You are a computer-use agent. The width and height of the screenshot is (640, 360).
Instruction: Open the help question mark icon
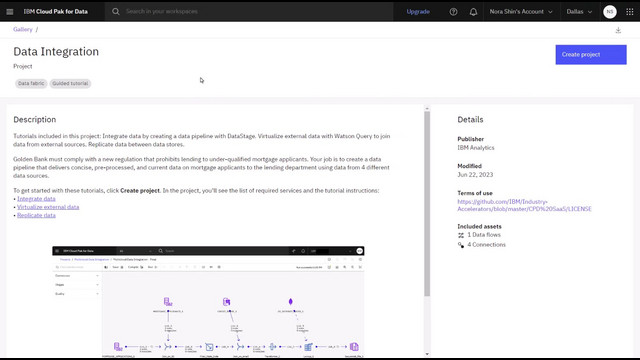click(453, 12)
